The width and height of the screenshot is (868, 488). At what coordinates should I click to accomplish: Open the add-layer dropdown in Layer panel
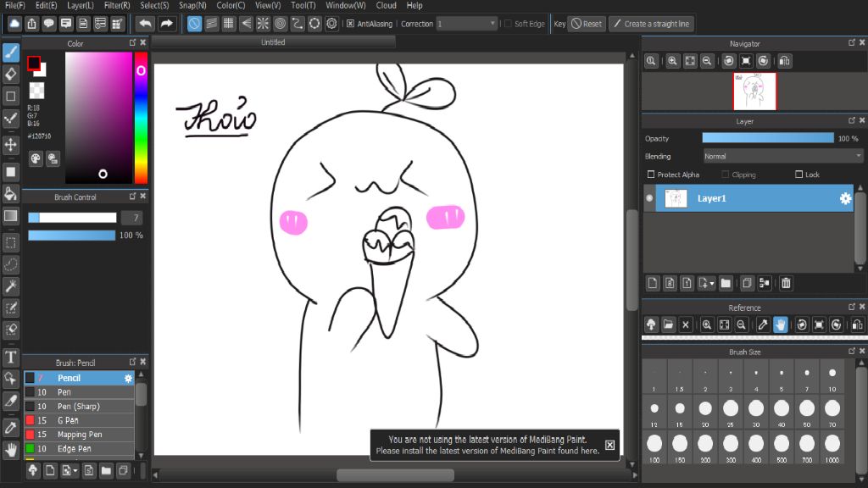click(706, 283)
